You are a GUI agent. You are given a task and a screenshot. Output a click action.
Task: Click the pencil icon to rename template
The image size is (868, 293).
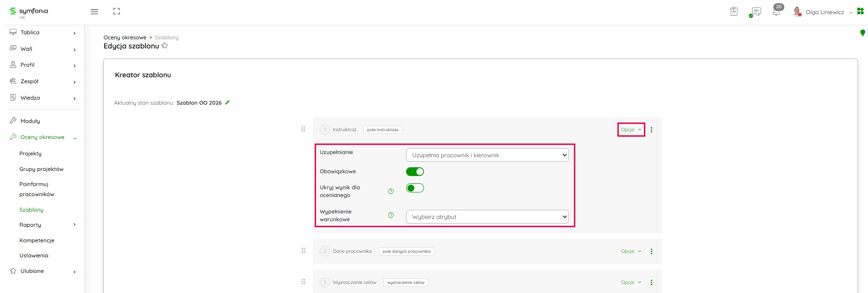point(227,102)
